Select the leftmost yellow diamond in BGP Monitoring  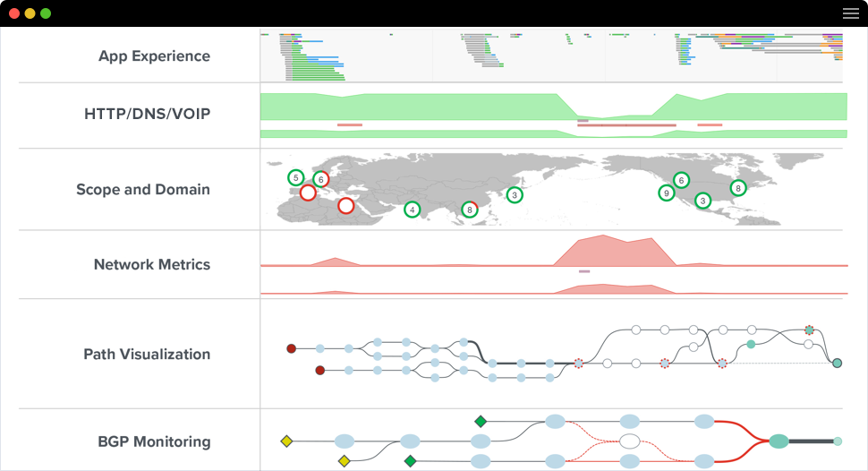[x=286, y=441]
